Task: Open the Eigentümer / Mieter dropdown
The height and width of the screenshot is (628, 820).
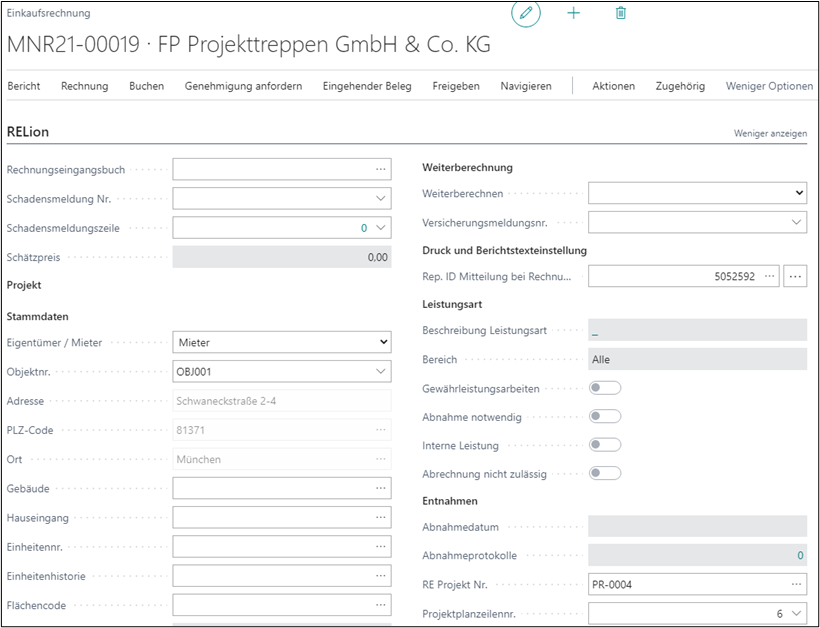Action: click(281, 343)
